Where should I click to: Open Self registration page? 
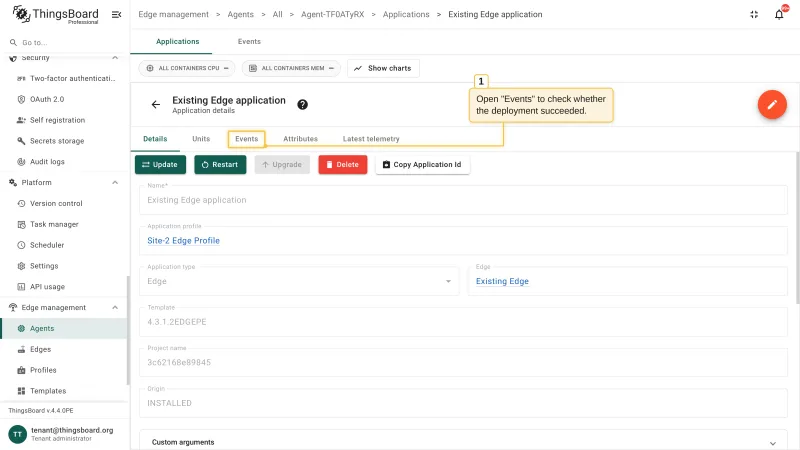[65, 120]
